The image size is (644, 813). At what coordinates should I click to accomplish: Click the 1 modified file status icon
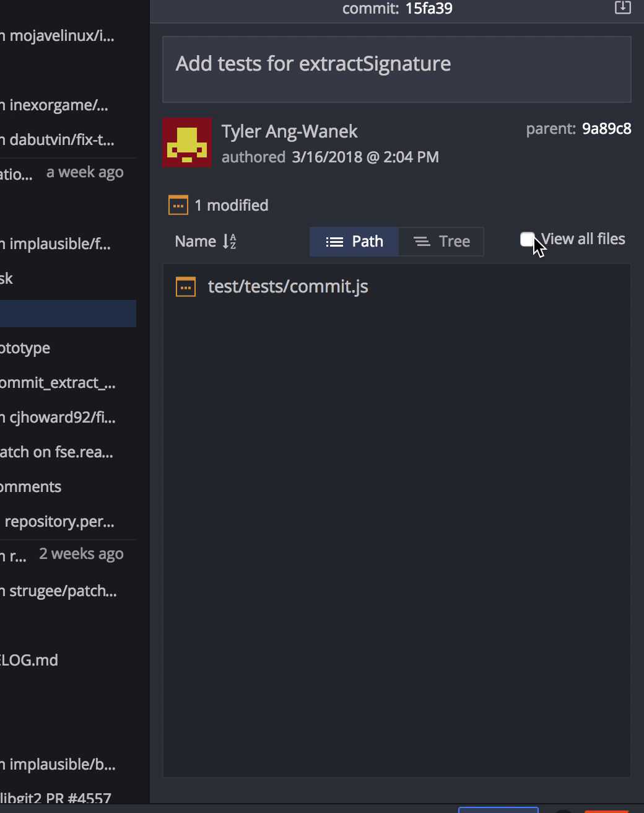point(178,205)
